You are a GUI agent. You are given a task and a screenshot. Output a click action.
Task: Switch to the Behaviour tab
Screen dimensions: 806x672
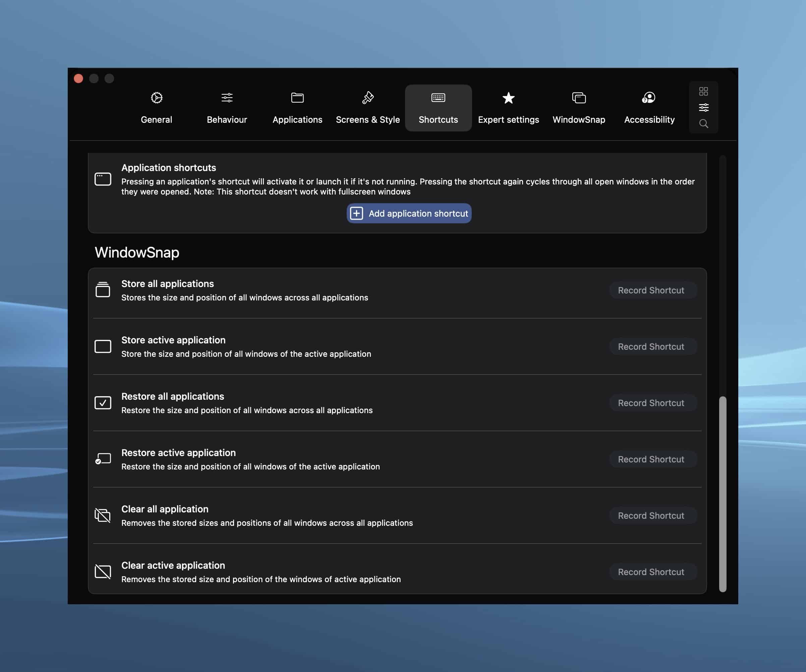tap(227, 108)
